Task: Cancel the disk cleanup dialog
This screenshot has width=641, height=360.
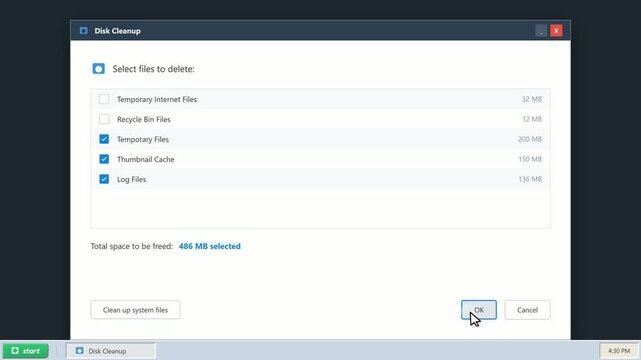Action: click(x=527, y=310)
